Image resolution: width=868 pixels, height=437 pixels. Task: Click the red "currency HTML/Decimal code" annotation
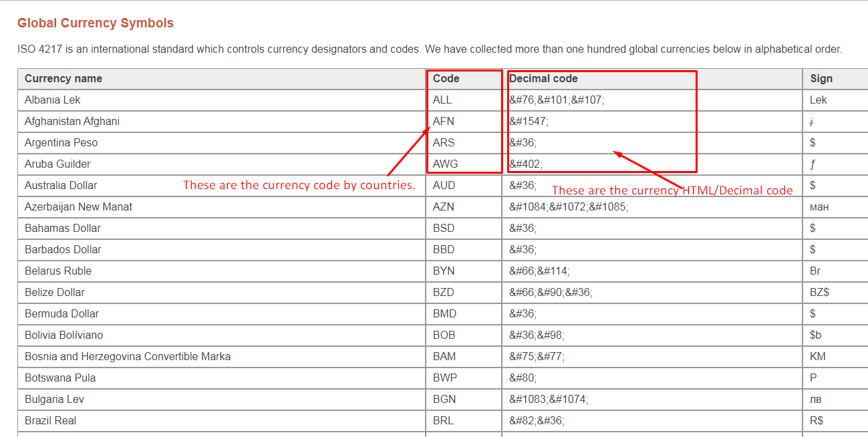pyautogui.click(x=672, y=190)
